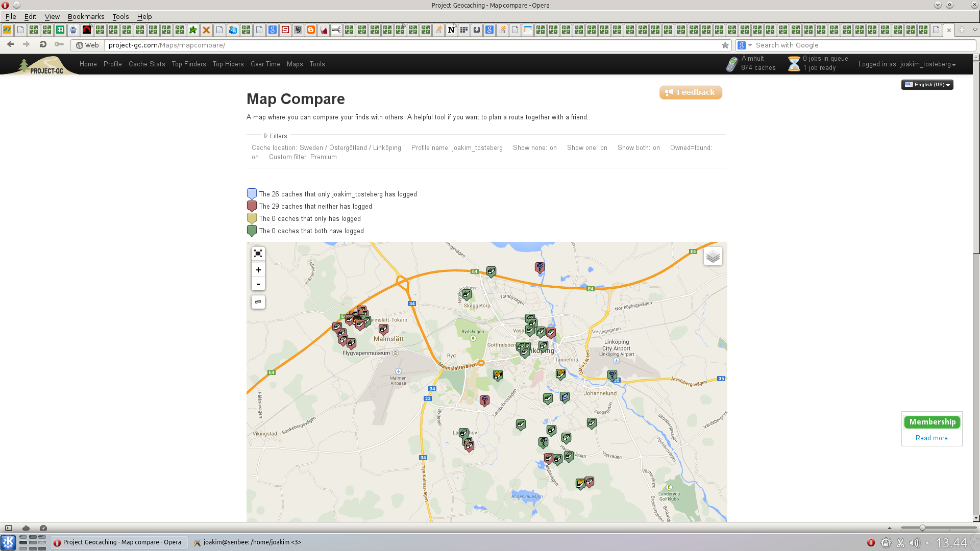Open Opera panels toggle in status bar
The image size is (980, 551).
tap(9, 528)
